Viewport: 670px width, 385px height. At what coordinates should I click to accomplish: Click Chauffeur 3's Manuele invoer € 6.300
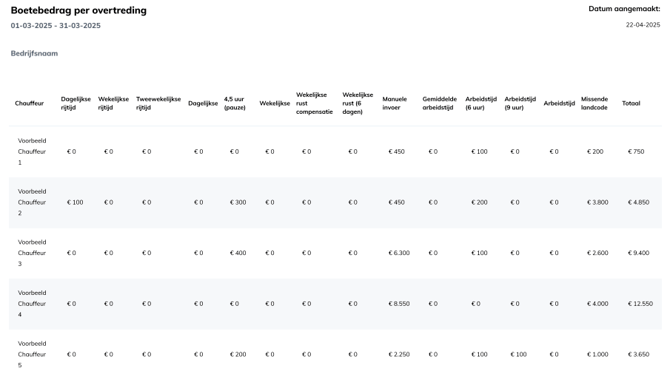coord(399,253)
